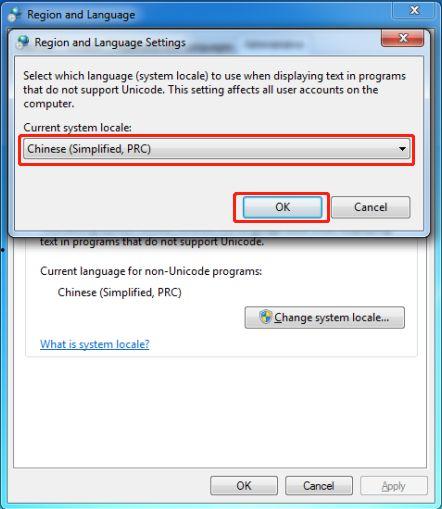Click Cancel at bottom of Region and Language

tap(319, 486)
